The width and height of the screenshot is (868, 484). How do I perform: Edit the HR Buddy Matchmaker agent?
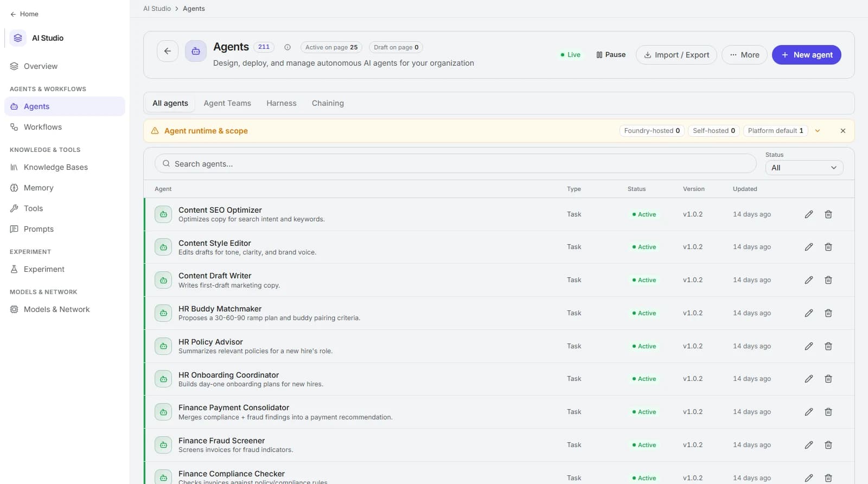tap(808, 313)
